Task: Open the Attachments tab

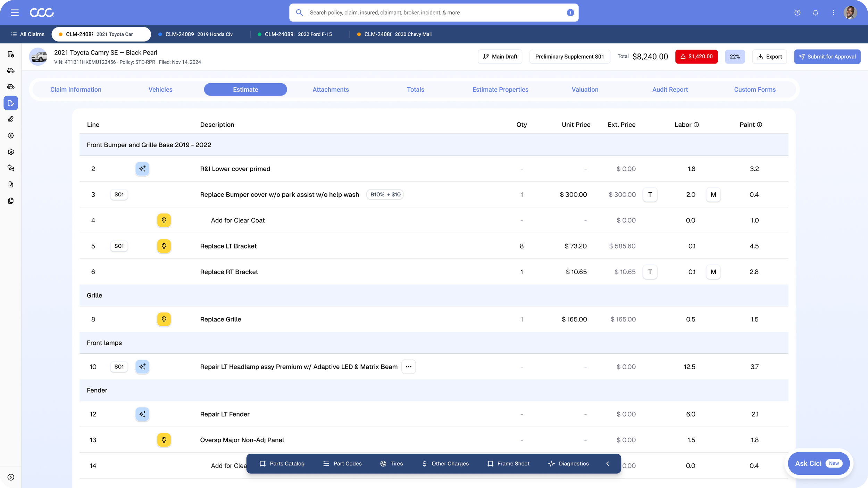Action: pyautogui.click(x=331, y=90)
